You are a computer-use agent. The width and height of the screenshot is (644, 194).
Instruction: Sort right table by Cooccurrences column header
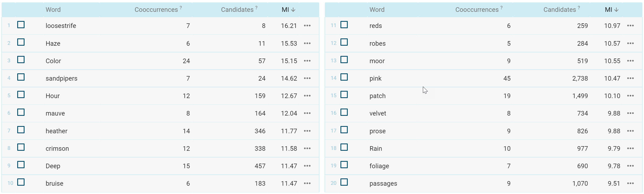point(477,10)
